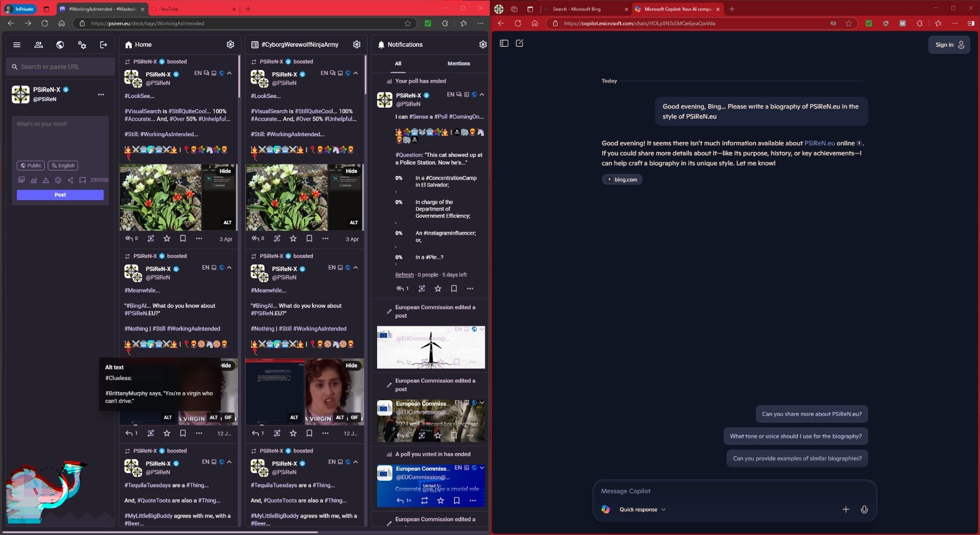Screen dimensions: 980x535
Task: Open bing.com source citation chip
Action: [x=622, y=180]
